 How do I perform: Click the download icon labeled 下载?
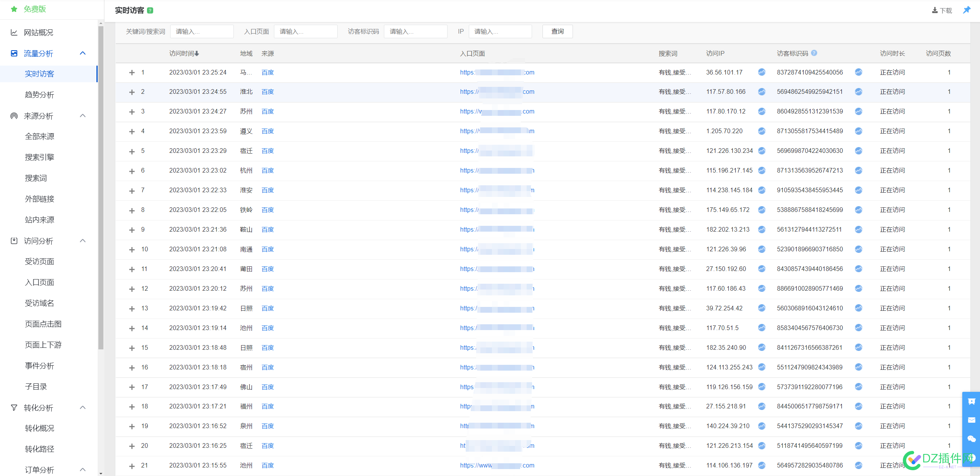tap(935, 10)
